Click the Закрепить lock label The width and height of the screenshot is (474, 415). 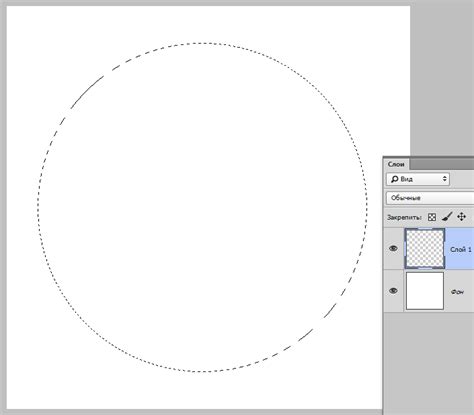coord(404,217)
